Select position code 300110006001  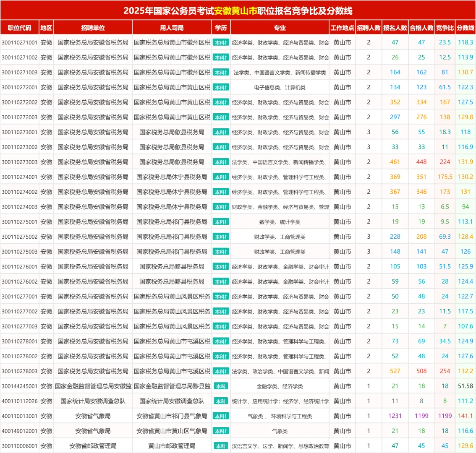(x=19, y=446)
